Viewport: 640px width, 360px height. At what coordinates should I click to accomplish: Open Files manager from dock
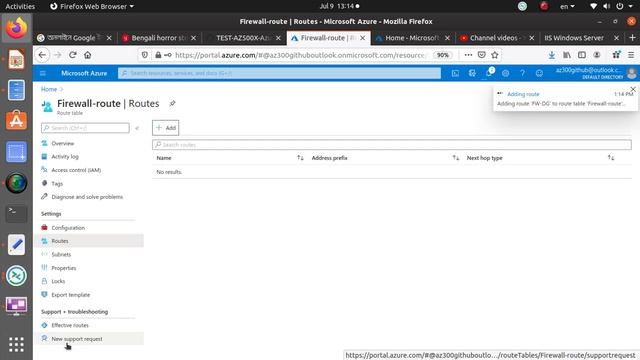16,90
